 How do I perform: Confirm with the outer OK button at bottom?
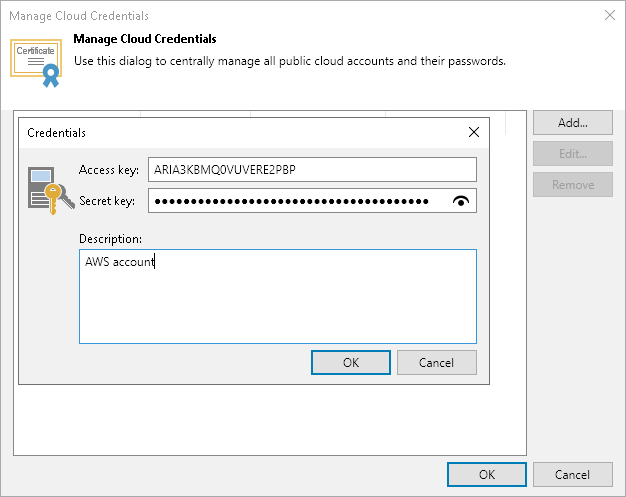click(487, 475)
